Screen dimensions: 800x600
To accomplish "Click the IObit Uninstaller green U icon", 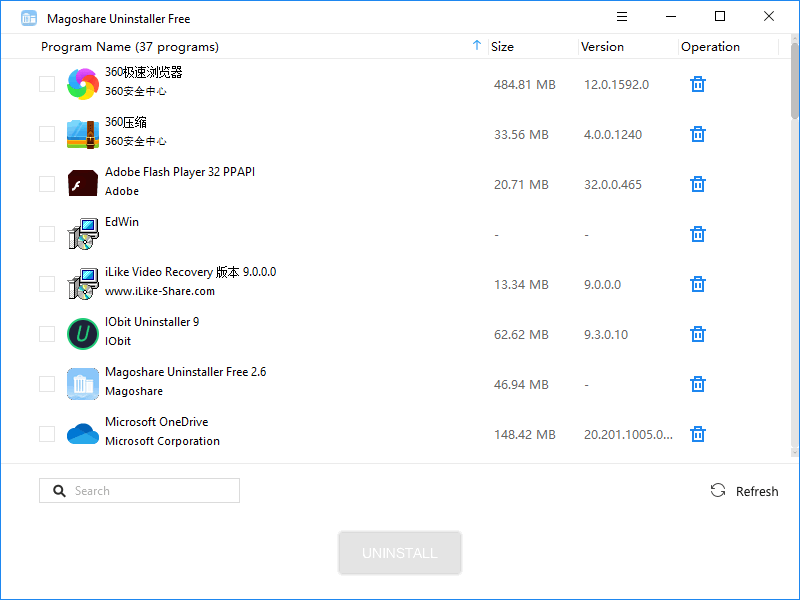I will (x=83, y=334).
